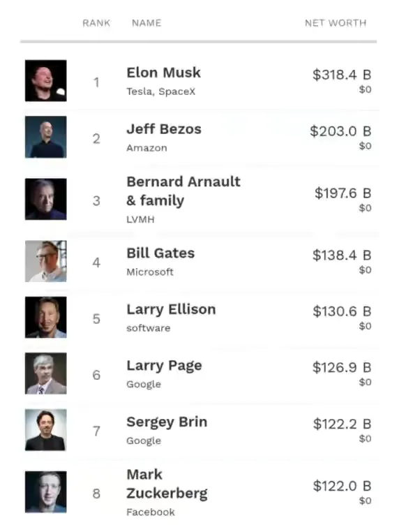Select Bernard Arnault's portrait thumbnail

click(46, 199)
